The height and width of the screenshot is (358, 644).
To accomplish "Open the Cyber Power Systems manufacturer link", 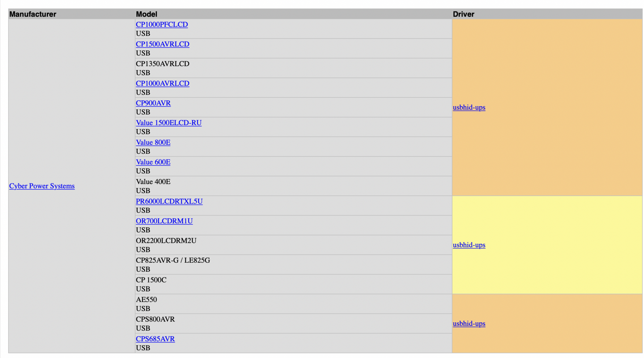I will (x=42, y=186).
